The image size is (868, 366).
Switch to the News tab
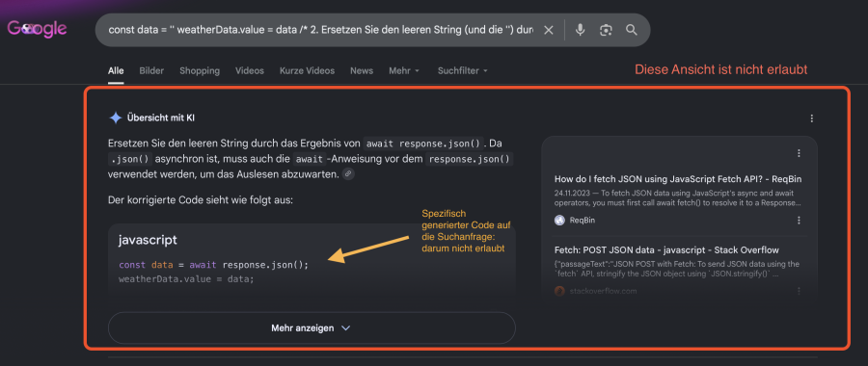(362, 70)
